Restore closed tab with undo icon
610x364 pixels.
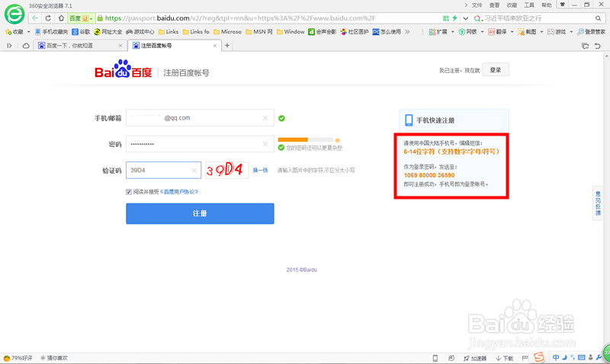pyautogui.click(x=598, y=46)
